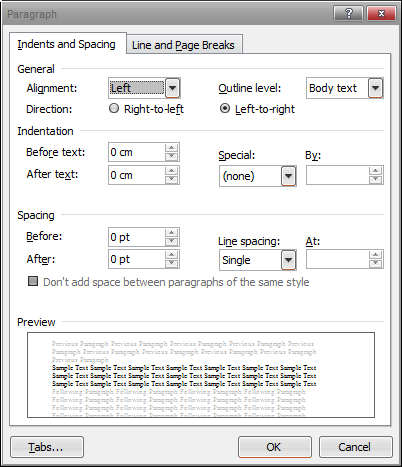Open the Tabs... settings button

pos(47,447)
